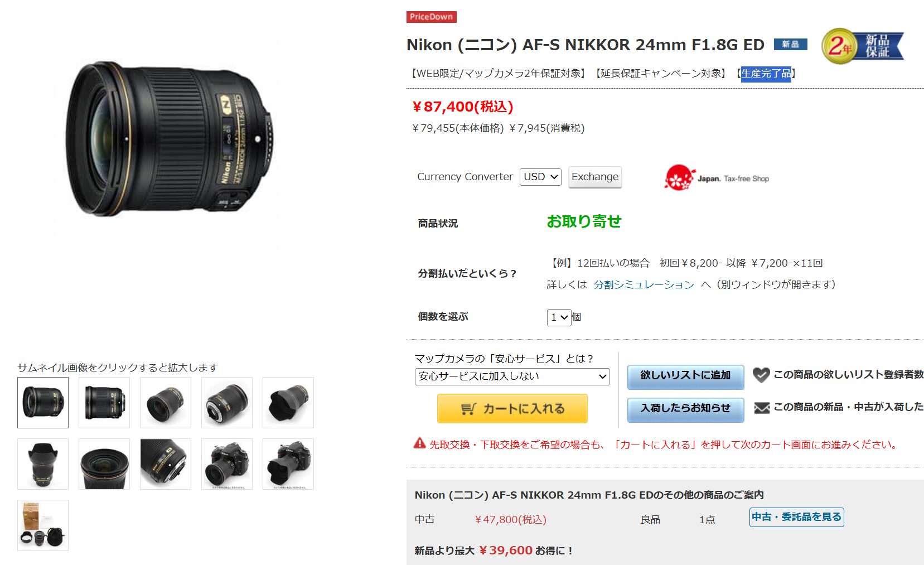Select the rear lens mount thumbnail

pos(227,403)
